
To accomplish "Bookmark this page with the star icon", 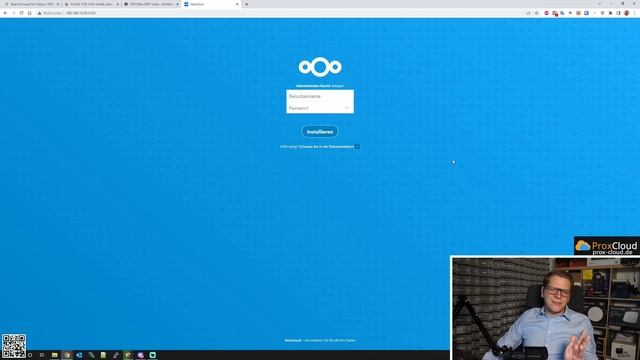I will tap(537, 13).
